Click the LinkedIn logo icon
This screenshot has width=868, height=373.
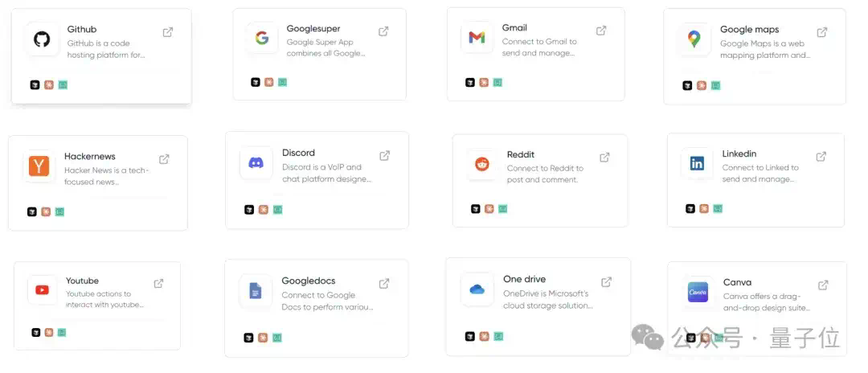coord(697,163)
